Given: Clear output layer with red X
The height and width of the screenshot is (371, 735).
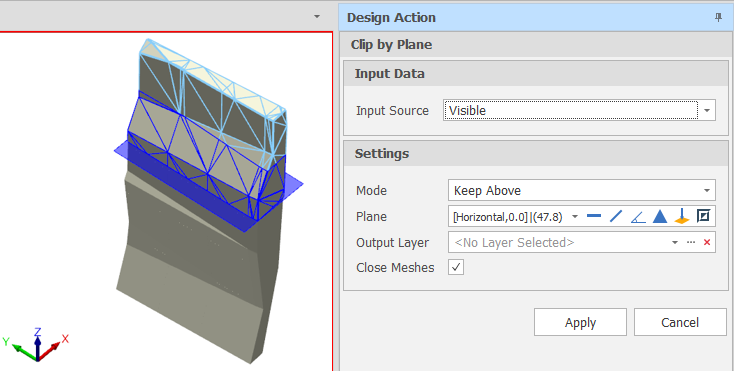Looking at the screenshot, I should (707, 242).
